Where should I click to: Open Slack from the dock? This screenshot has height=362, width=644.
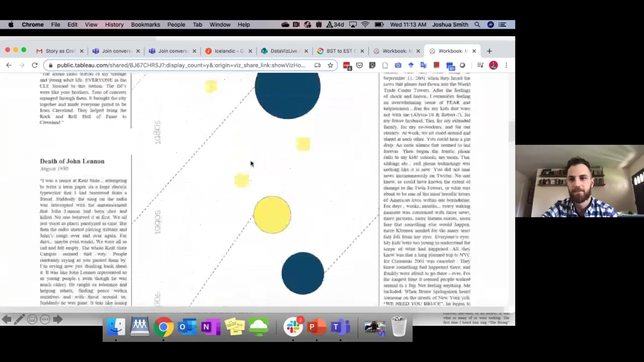(x=293, y=327)
